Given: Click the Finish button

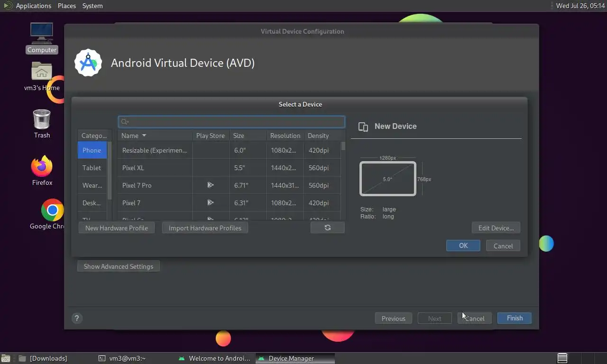Looking at the screenshot, I should pyautogui.click(x=515, y=318).
